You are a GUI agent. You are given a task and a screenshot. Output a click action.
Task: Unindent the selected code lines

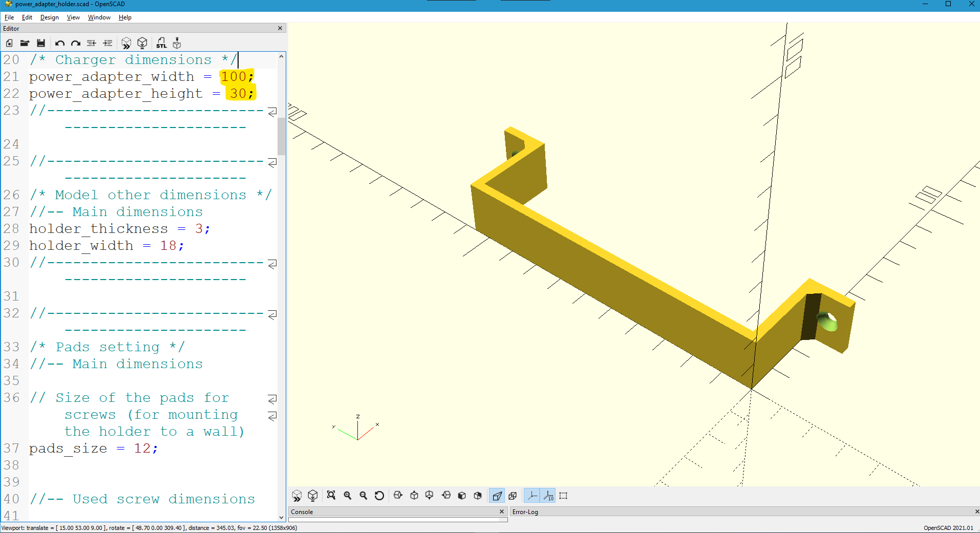[x=92, y=43]
